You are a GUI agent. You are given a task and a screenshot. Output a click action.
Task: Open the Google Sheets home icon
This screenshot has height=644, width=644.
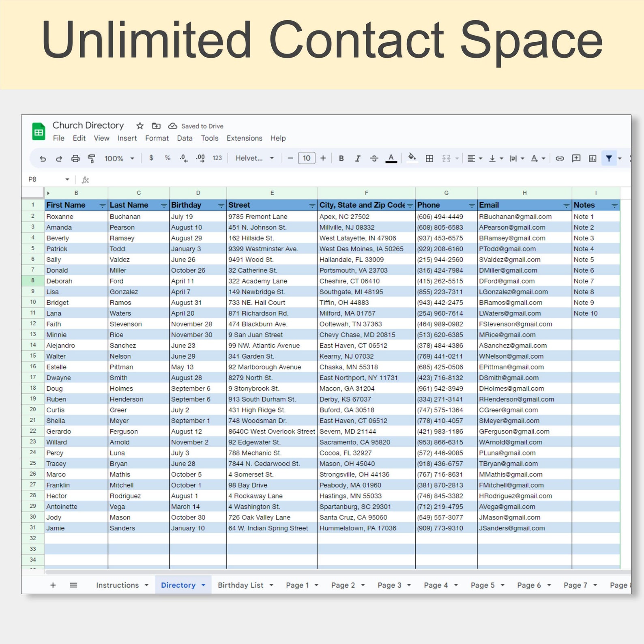39,132
